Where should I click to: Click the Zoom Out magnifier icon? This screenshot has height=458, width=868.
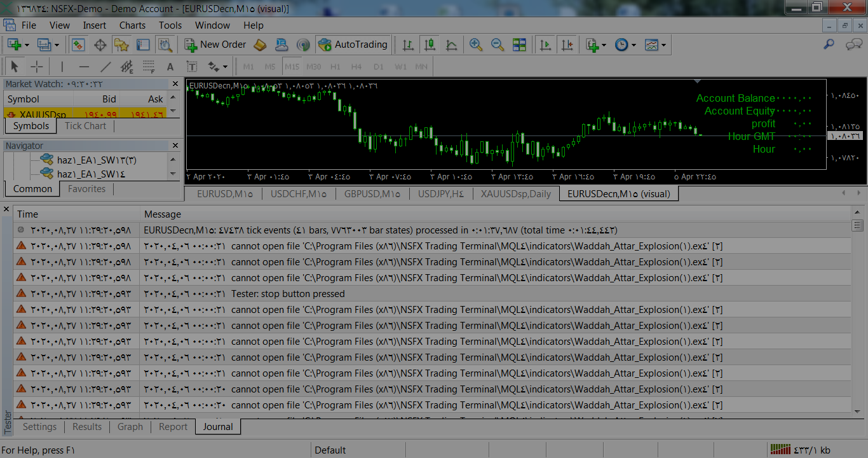pyautogui.click(x=497, y=45)
